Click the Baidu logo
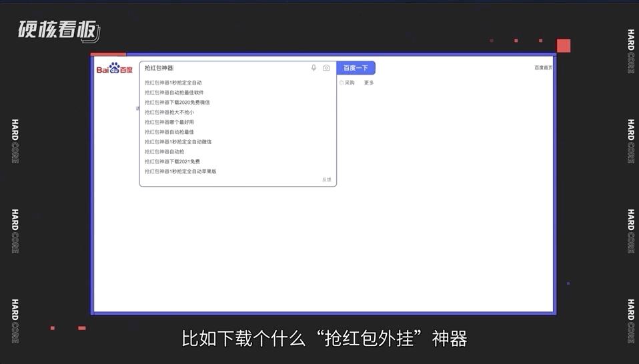Viewport: 639px width, 364px height. click(x=115, y=68)
